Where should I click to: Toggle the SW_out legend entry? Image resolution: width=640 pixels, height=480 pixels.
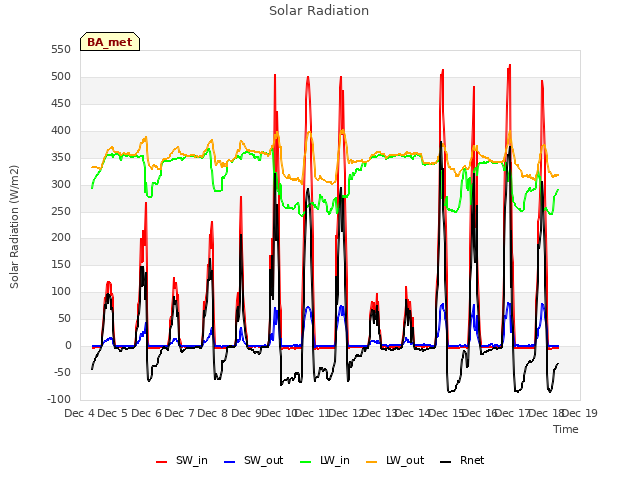253,460
